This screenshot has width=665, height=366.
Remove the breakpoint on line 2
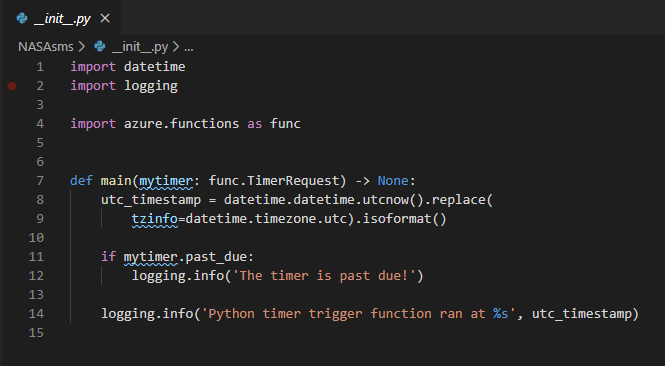coord(12,86)
